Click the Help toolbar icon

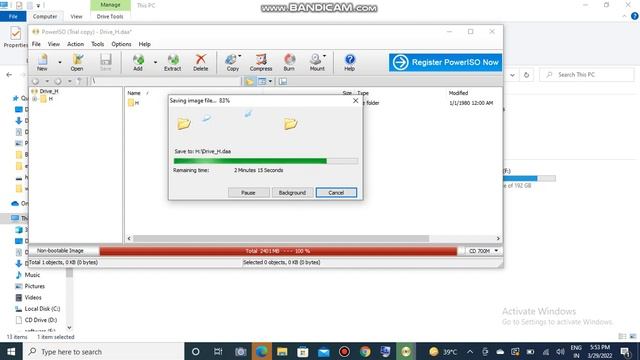pyautogui.click(x=349, y=62)
